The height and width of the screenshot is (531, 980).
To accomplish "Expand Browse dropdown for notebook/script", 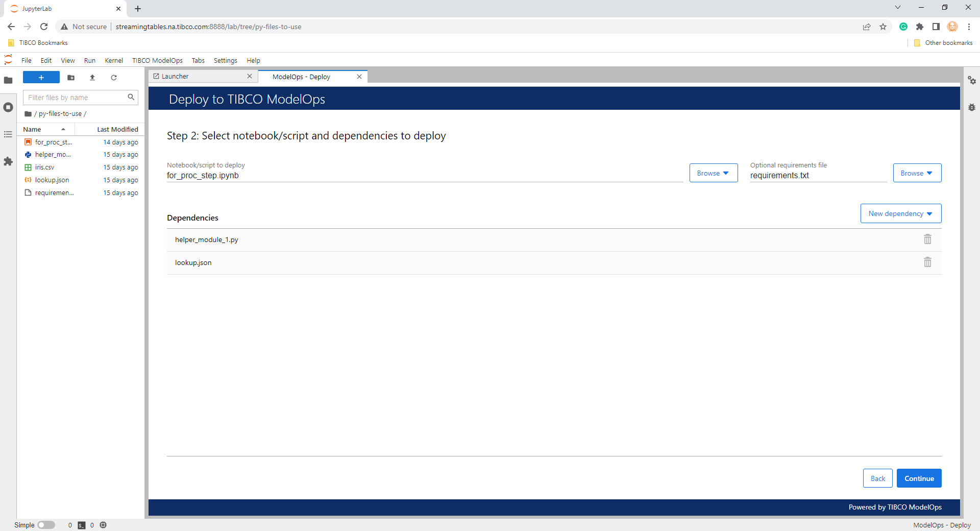I will [714, 173].
